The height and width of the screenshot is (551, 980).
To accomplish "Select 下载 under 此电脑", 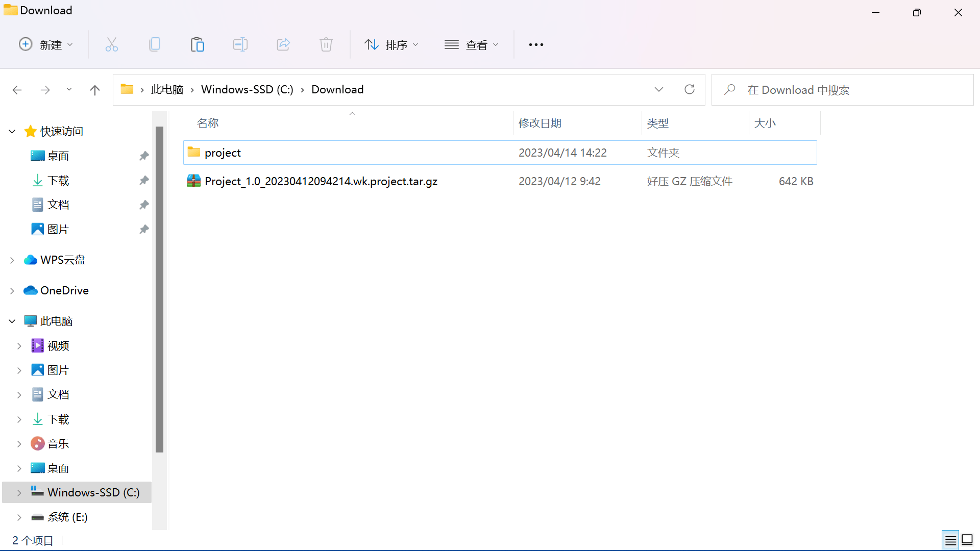I will [58, 419].
